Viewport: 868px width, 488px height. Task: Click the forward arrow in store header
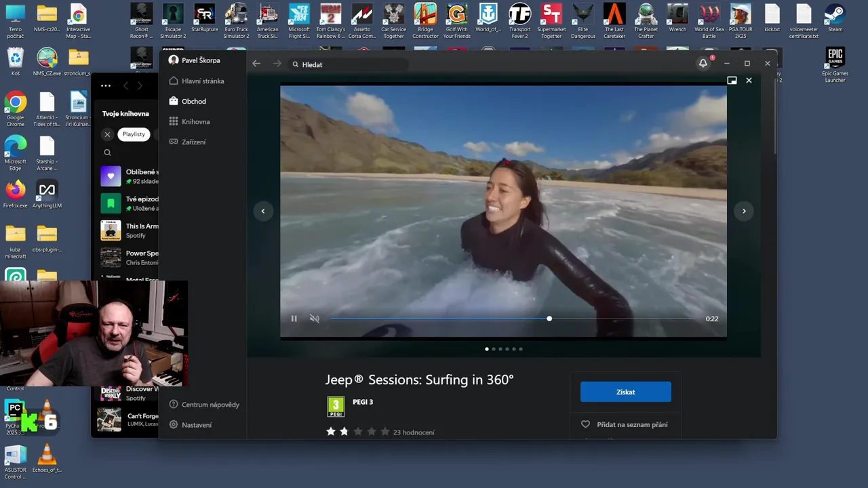[277, 64]
